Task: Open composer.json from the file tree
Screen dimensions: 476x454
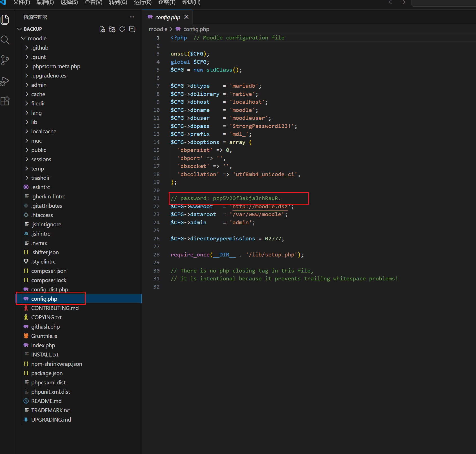Action: click(49, 271)
